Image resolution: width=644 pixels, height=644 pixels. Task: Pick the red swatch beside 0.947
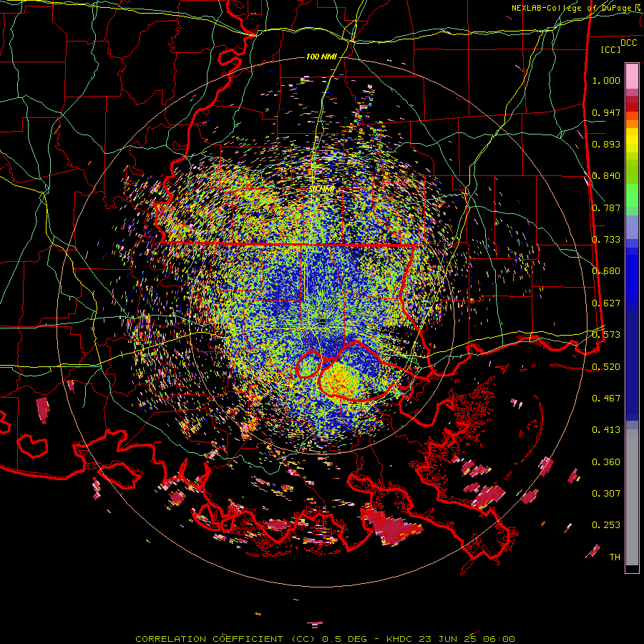point(632,107)
